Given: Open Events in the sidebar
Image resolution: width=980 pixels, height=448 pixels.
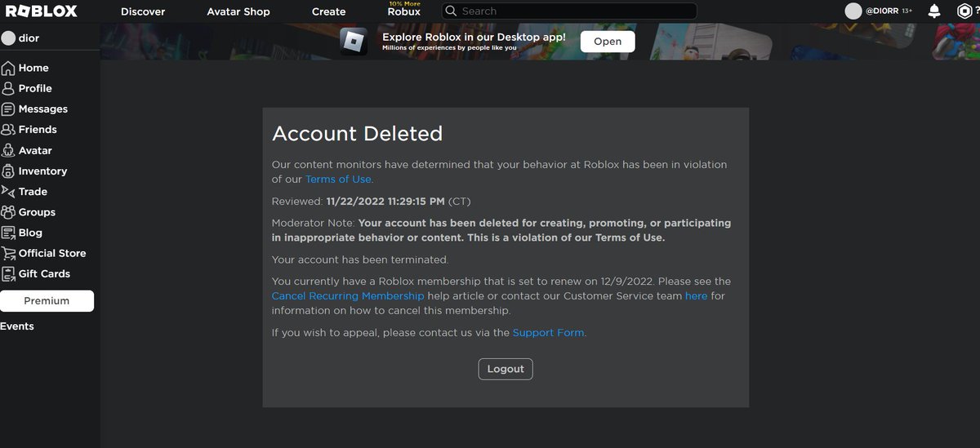Looking at the screenshot, I should [x=17, y=326].
